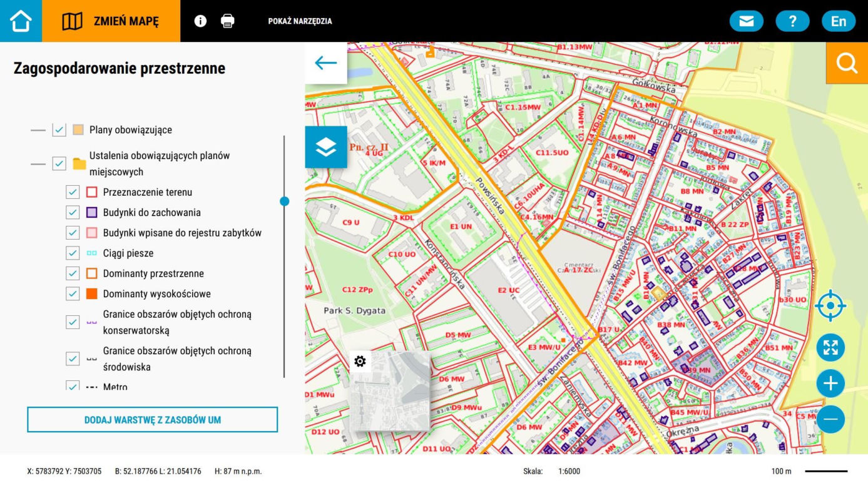Click the Park S. Dygata map label
The height and width of the screenshot is (488, 868).
355,310
